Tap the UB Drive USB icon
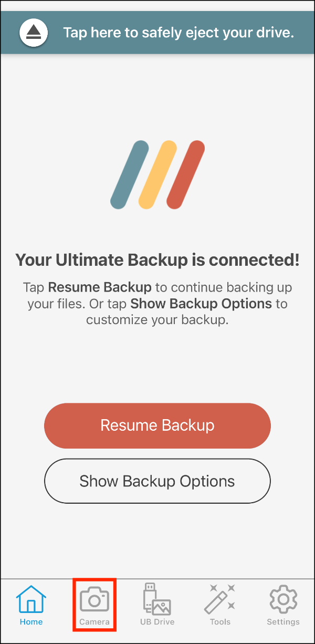315x644 pixels. (157, 599)
